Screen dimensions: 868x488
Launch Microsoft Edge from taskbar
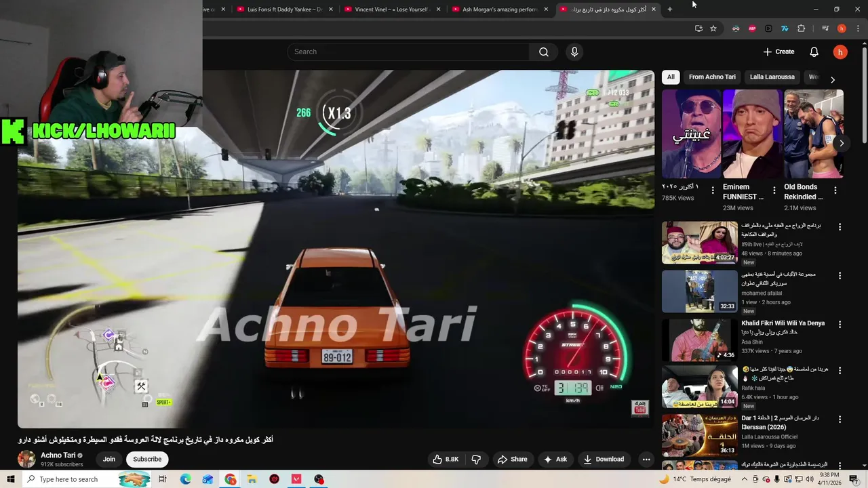185,479
